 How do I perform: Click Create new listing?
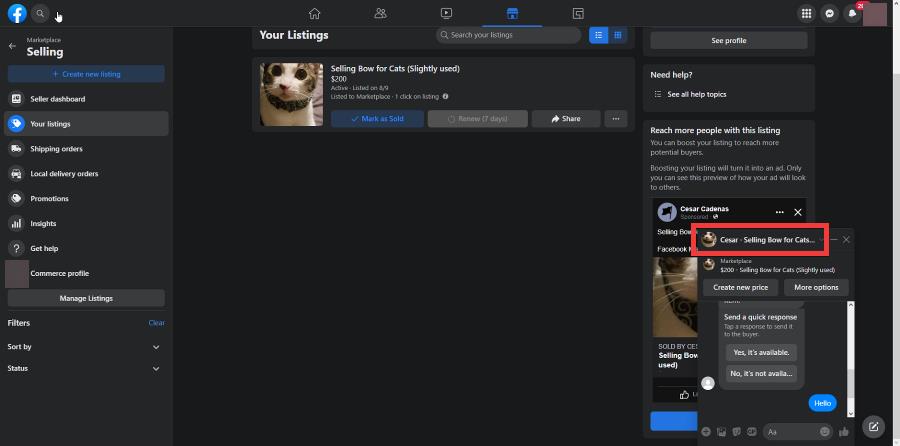click(86, 74)
